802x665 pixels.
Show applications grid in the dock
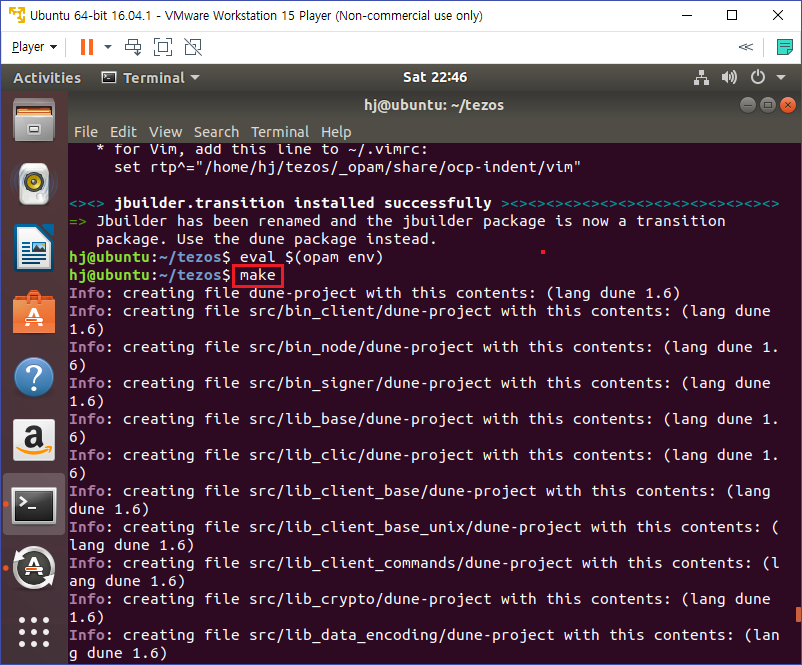[x=34, y=632]
